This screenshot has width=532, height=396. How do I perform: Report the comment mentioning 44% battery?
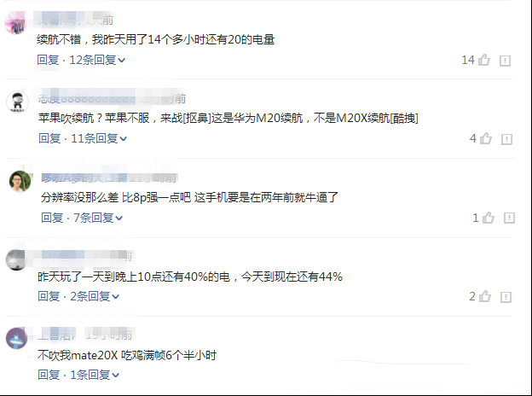click(x=506, y=297)
